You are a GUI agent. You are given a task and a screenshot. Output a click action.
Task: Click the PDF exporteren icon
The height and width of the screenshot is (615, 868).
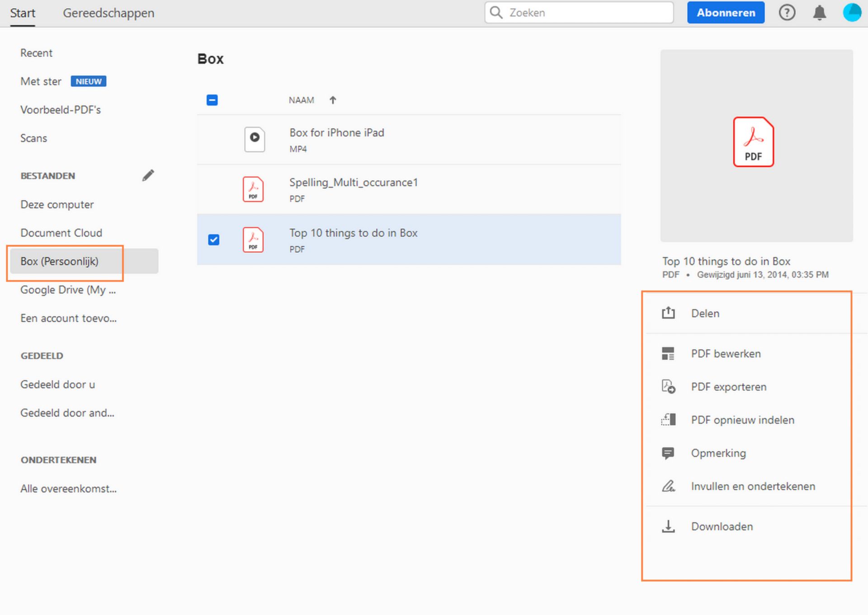pyautogui.click(x=668, y=387)
